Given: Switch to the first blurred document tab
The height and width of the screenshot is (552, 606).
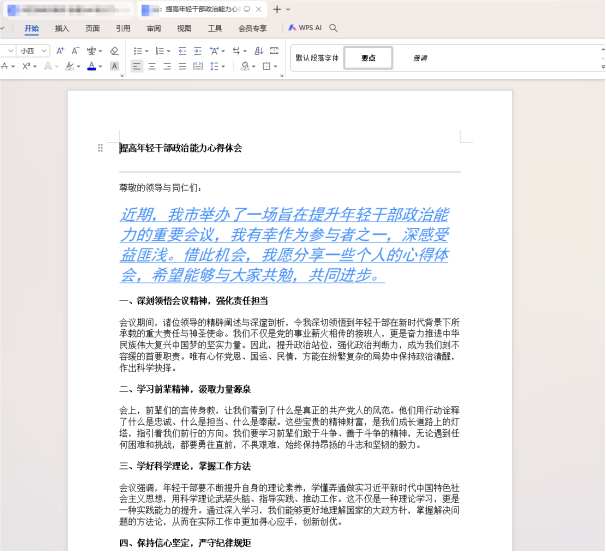Looking at the screenshot, I should [68, 9].
